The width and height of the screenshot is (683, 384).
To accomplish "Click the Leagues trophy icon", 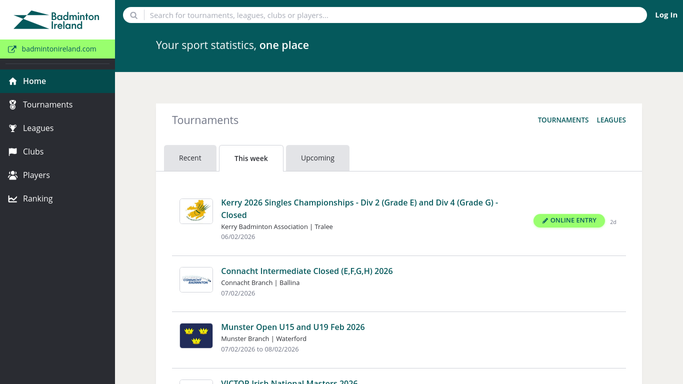I will 13,128.
